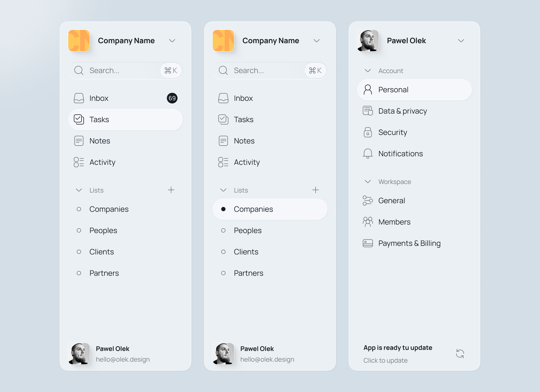Select the Peoples list bullet

[x=79, y=230]
